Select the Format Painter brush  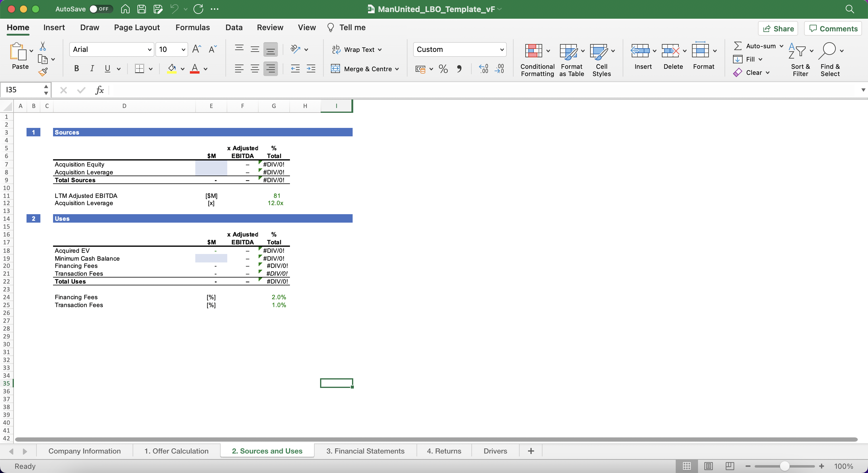(x=43, y=71)
